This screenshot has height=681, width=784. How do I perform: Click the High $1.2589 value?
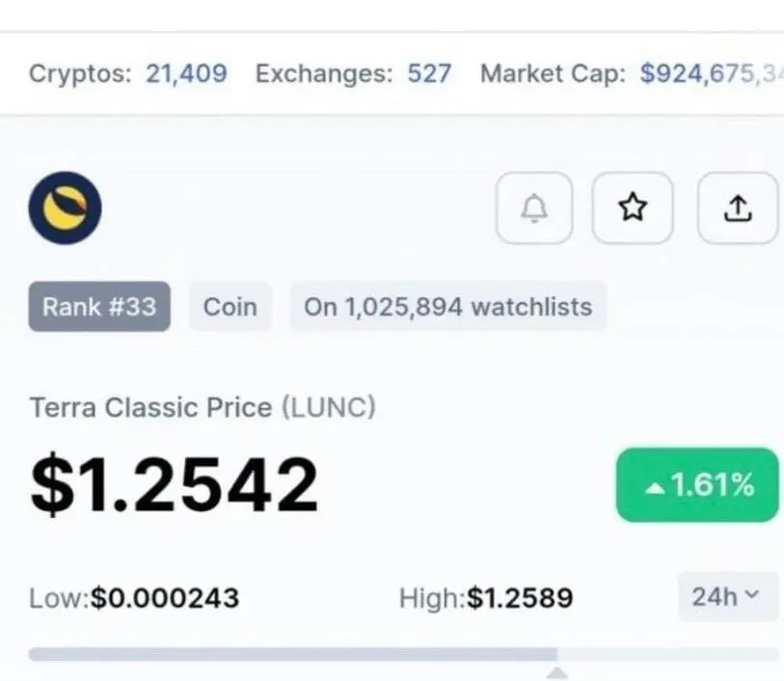point(520,597)
